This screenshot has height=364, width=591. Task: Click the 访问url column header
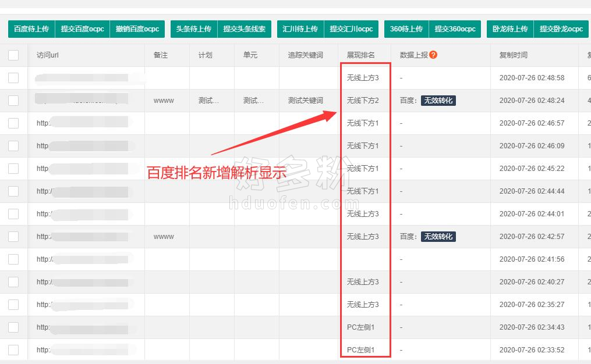(48, 55)
